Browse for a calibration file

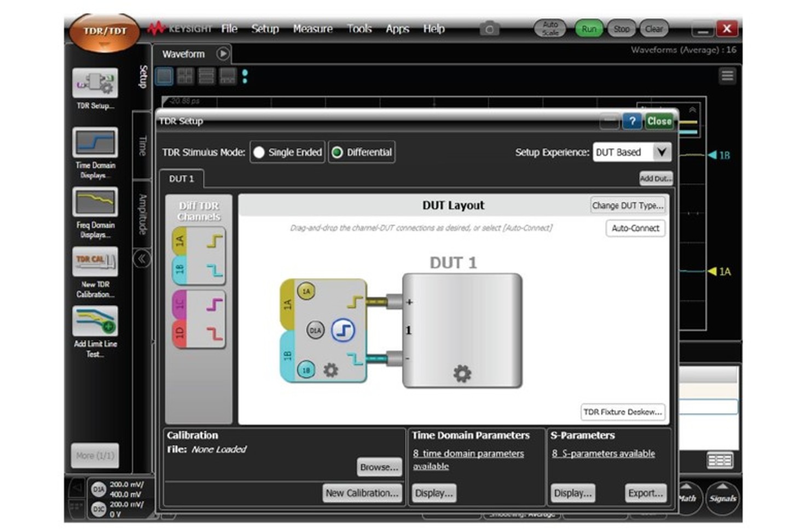[x=379, y=467]
